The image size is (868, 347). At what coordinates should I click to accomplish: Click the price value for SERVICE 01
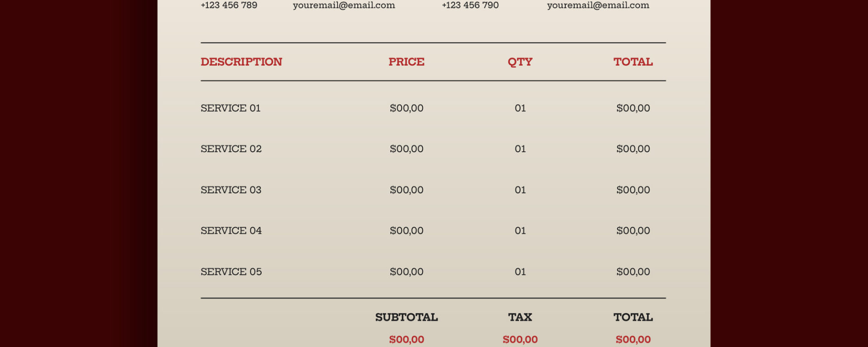(406, 108)
